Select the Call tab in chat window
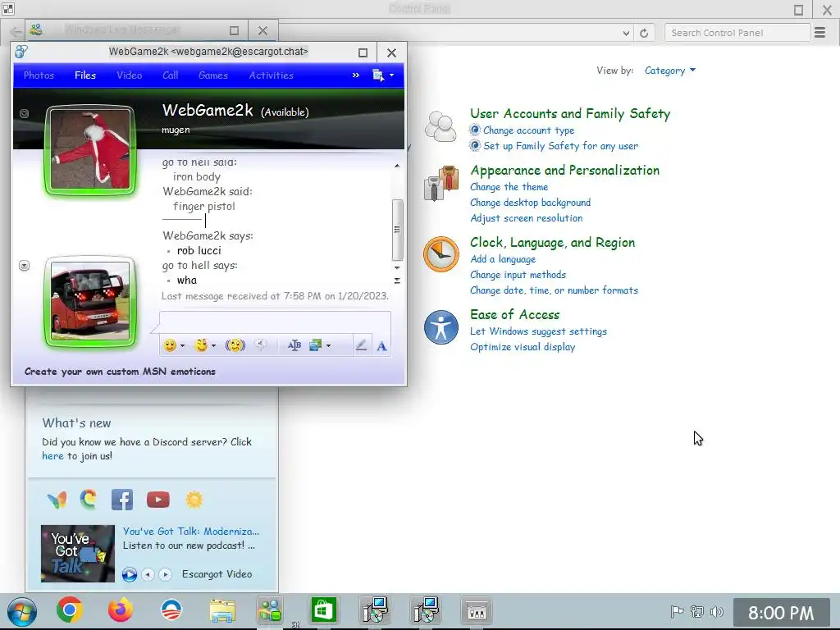Image resolution: width=840 pixels, height=630 pixels. [x=171, y=75]
